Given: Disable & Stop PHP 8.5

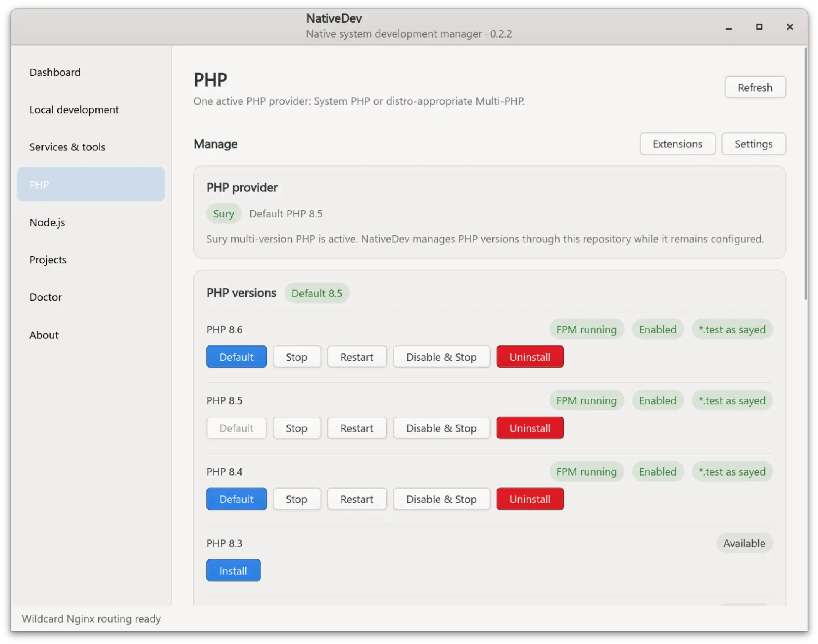Looking at the screenshot, I should pyautogui.click(x=441, y=428).
